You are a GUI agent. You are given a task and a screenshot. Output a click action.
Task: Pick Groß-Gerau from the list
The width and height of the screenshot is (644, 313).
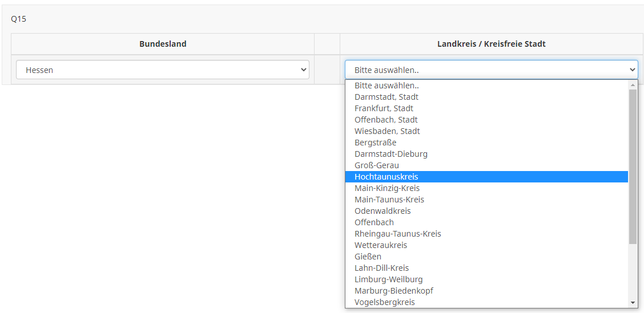[377, 165]
